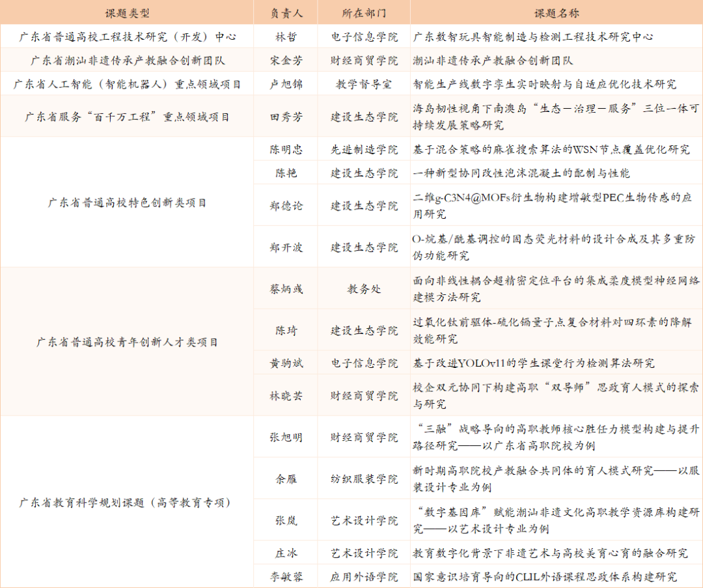
Task: Click the CLIL外语课程思政体系 project title
Action: (545, 576)
